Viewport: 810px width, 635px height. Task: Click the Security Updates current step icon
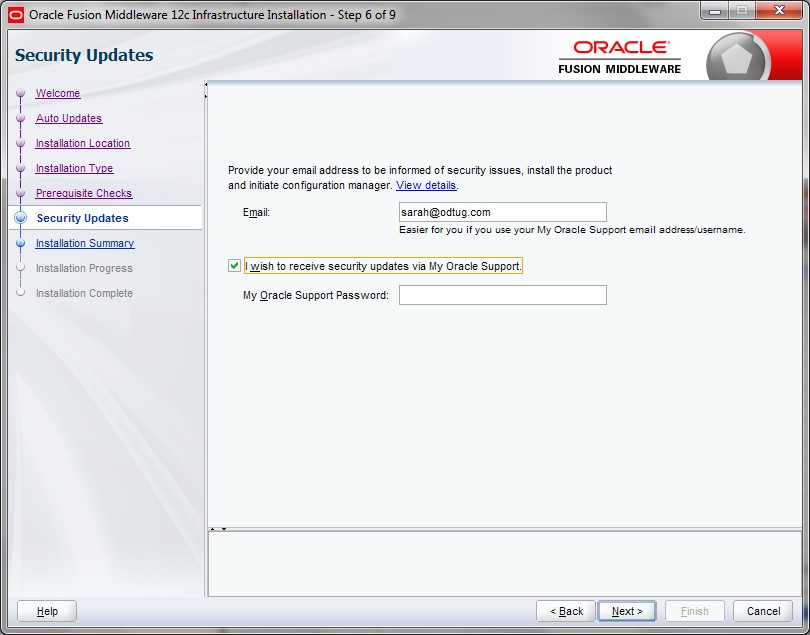tap(20, 218)
